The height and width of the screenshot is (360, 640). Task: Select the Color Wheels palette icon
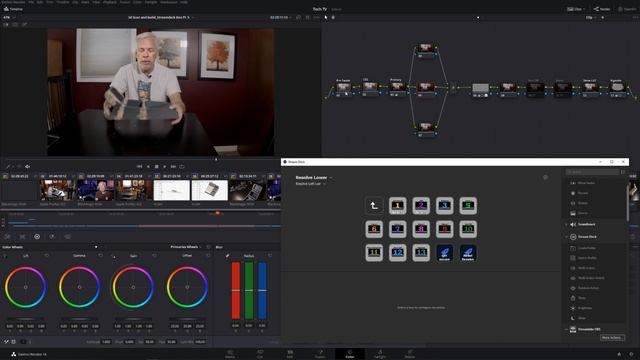[x=37, y=237]
